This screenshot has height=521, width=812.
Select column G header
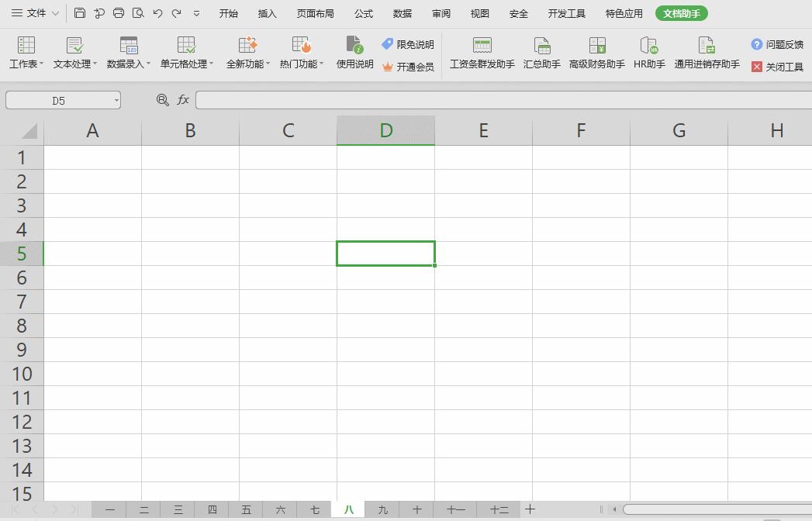tap(679, 130)
